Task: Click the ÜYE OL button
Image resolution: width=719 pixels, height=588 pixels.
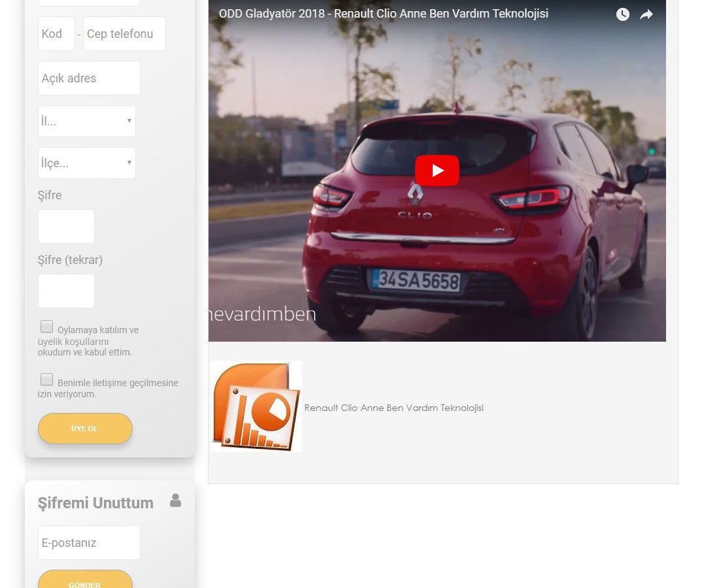Action: pyautogui.click(x=85, y=429)
